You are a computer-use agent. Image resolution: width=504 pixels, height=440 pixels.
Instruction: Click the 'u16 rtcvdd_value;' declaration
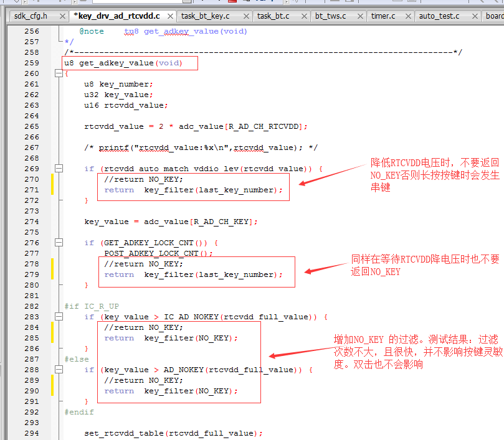click(126, 105)
